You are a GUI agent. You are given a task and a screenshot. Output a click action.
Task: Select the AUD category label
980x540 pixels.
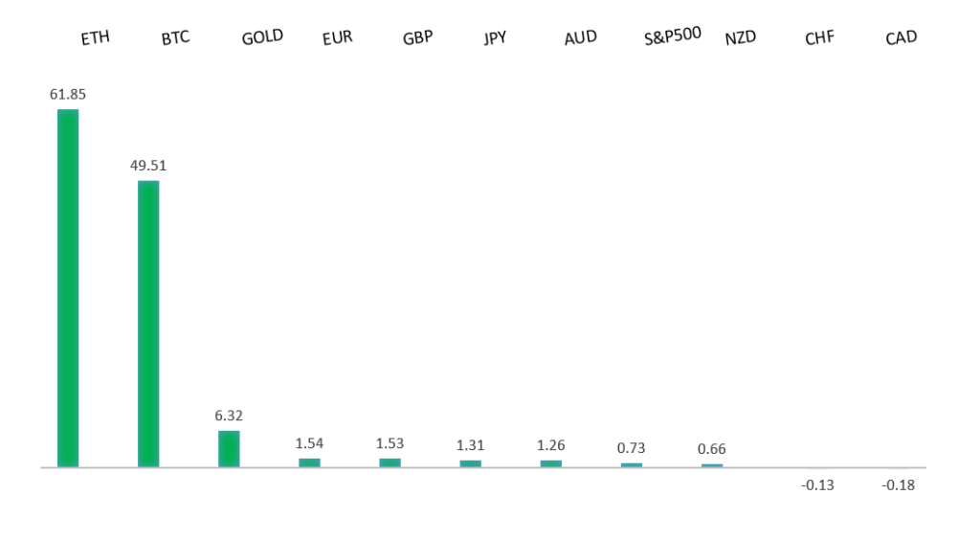581,37
